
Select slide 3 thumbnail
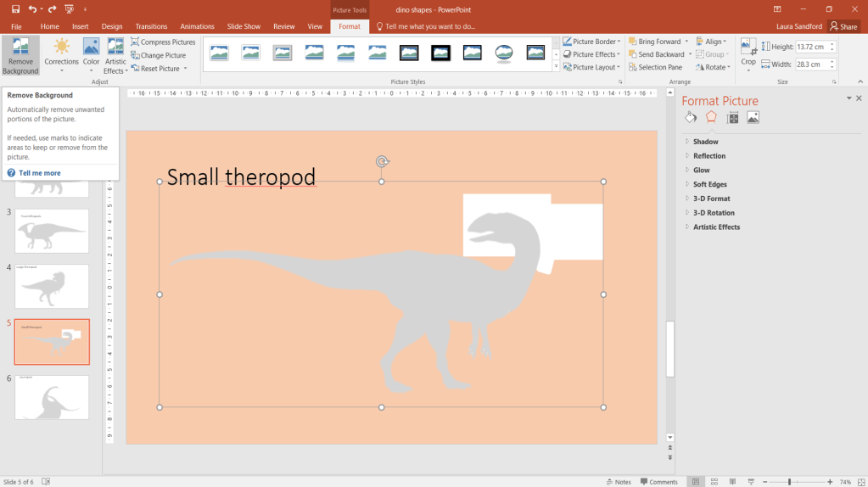tap(52, 231)
